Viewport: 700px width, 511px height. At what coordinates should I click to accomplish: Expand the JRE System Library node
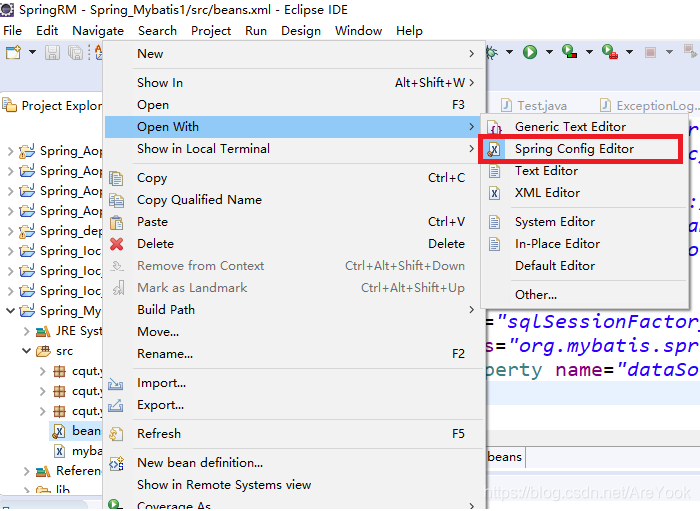pos(27,331)
